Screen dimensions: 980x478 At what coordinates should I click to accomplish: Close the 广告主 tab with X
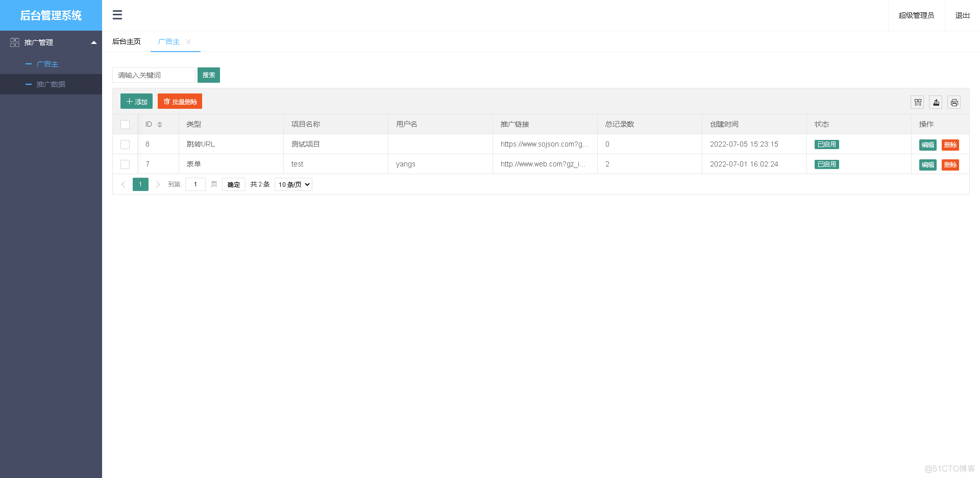188,42
